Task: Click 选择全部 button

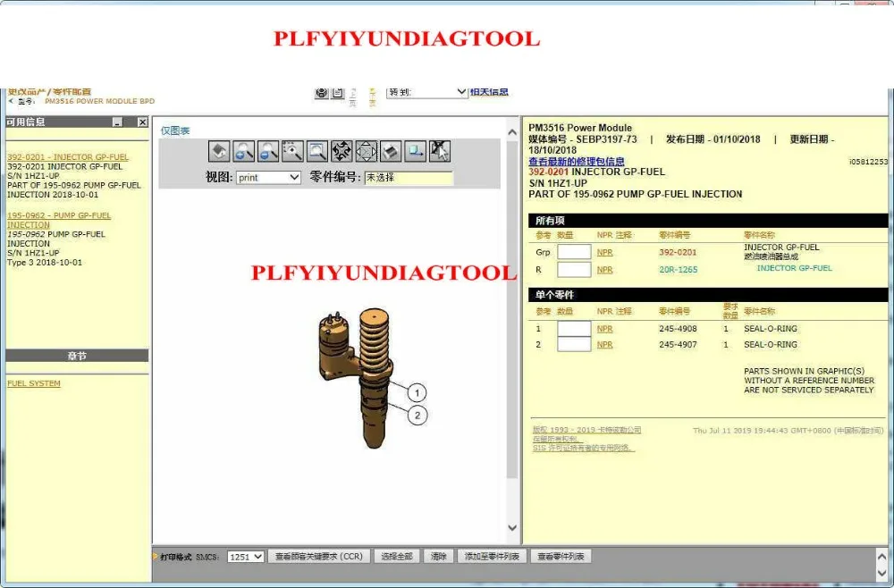Action: [x=397, y=556]
